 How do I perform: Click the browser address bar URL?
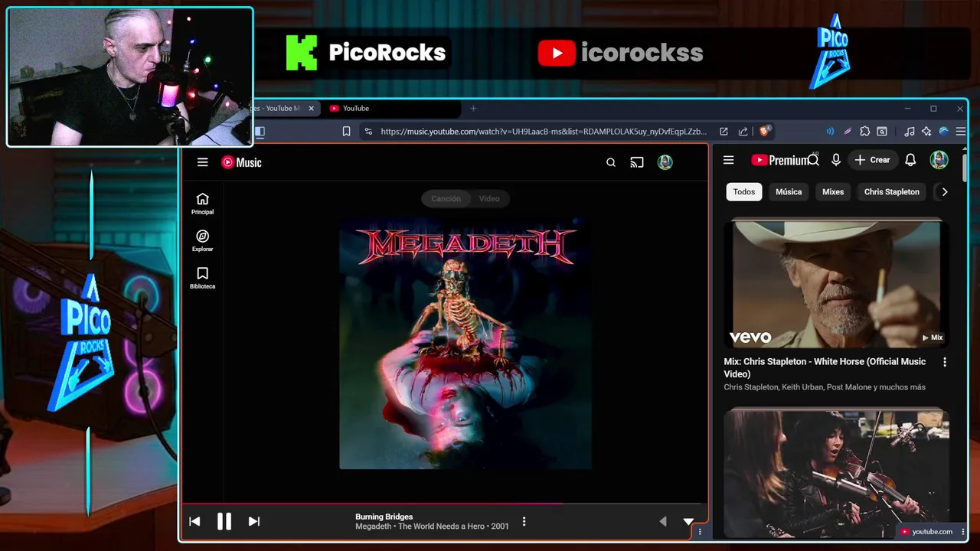point(544,132)
